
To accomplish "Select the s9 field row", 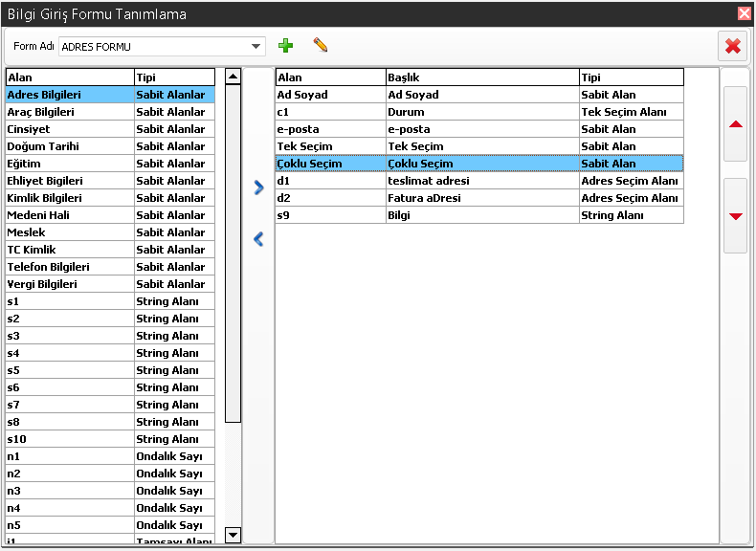I will (x=479, y=215).
